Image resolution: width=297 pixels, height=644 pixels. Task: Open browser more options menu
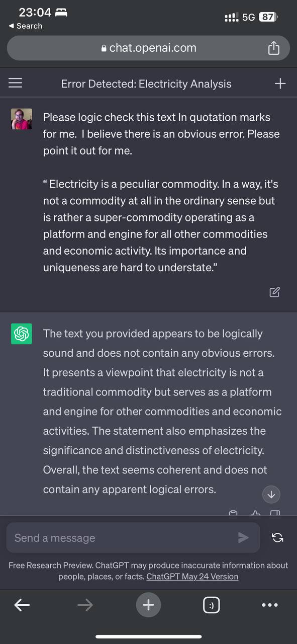270,605
